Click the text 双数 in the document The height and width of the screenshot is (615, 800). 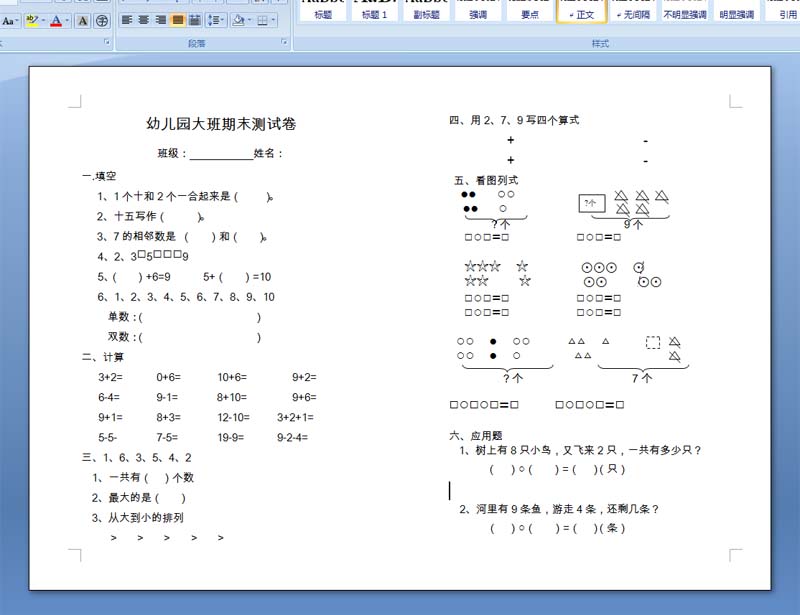coord(118,337)
